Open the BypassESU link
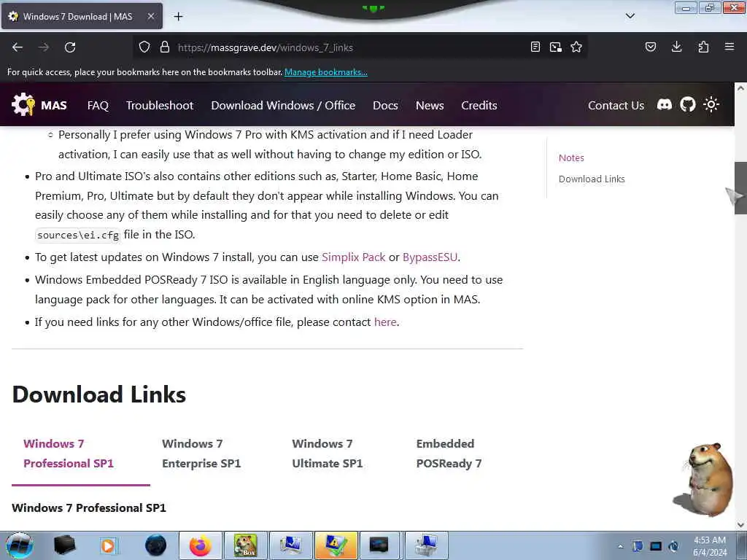 pos(430,257)
